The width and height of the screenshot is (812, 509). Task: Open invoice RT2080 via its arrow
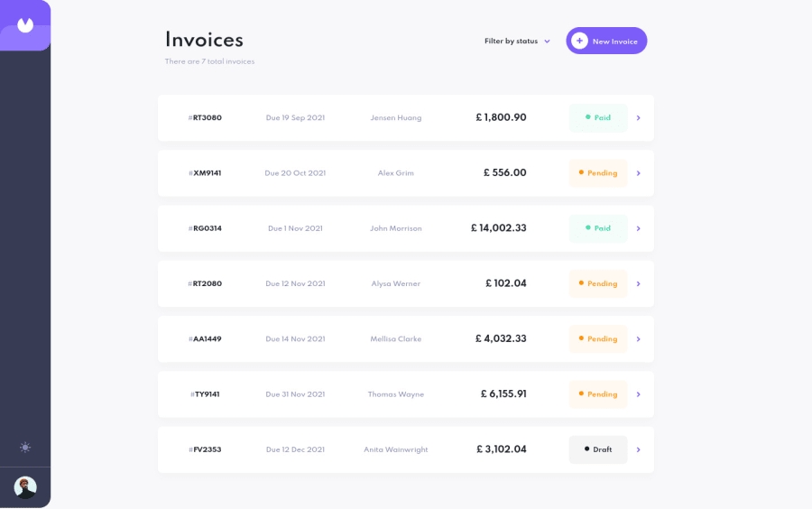pos(639,283)
